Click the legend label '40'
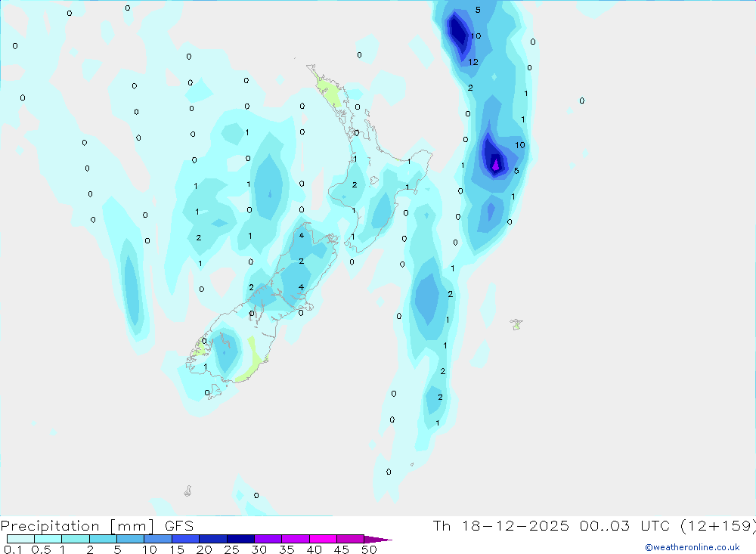 pyautogui.click(x=314, y=549)
